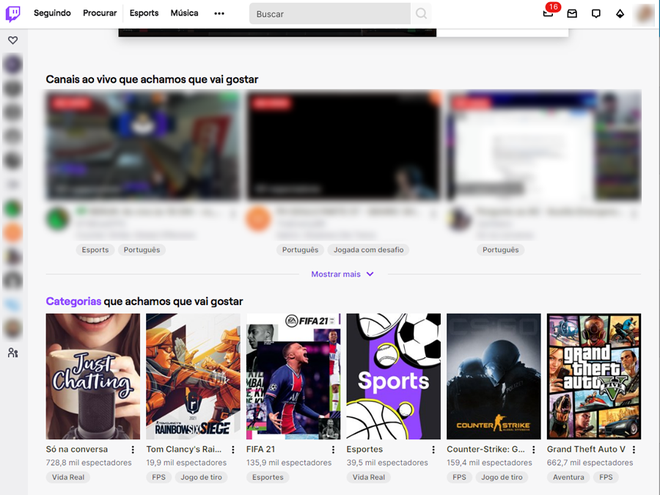The width and height of the screenshot is (660, 495).
Task: Select Jogada com desafio tag
Action: [x=368, y=250]
